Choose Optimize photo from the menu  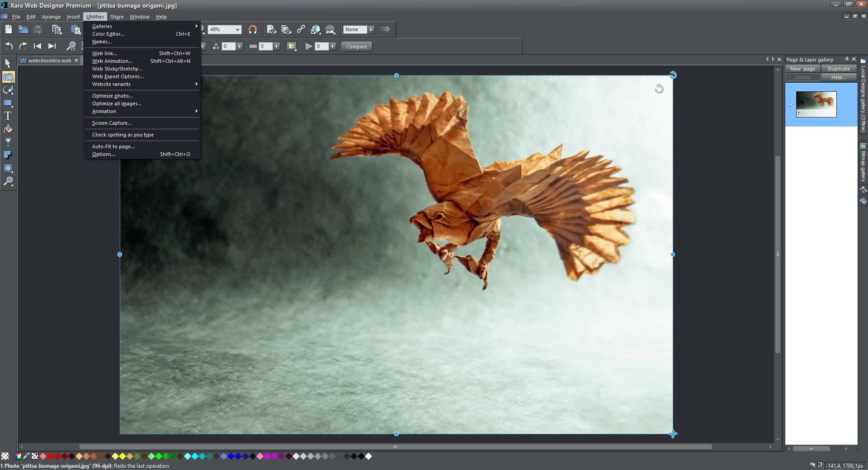[142, 96]
